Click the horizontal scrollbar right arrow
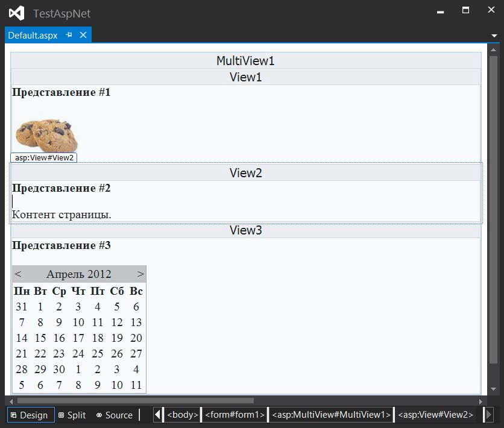This screenshot has height=428, width=504. tap(480, 401)
